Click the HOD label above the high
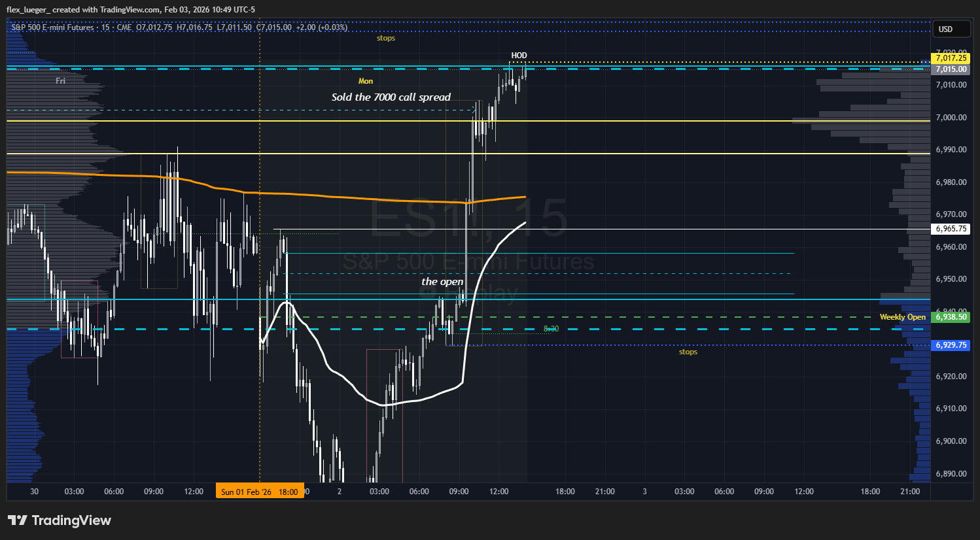The height and width of the screenshot is (540, 980). (519, 56)
